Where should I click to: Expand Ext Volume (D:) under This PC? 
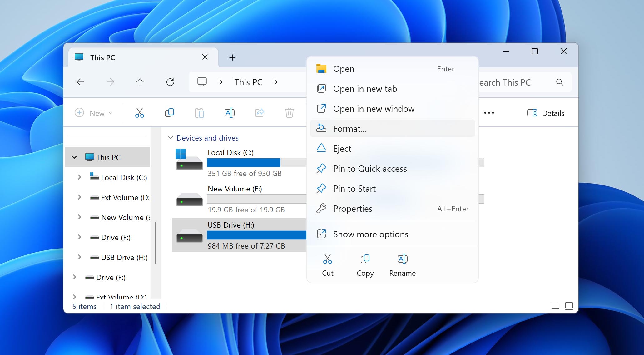79,197
